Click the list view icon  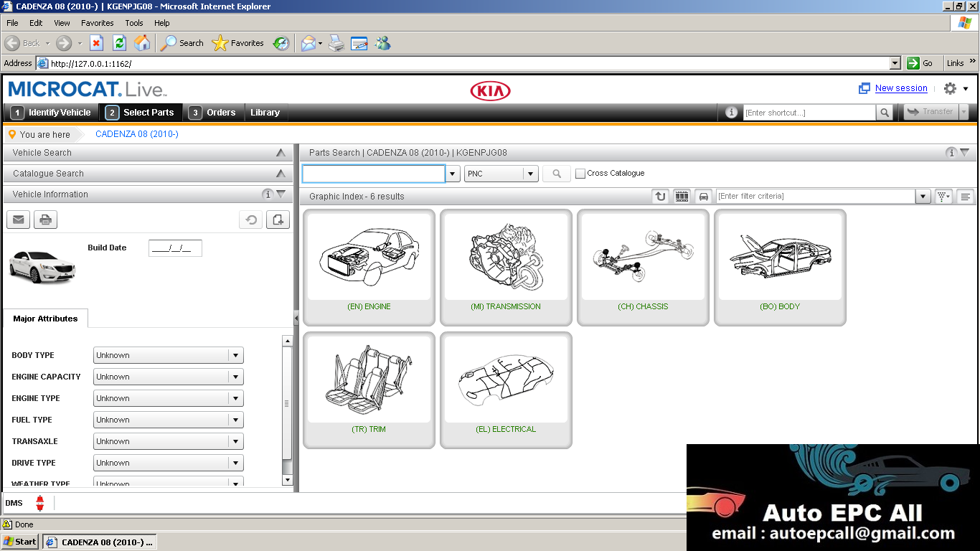coord(965,196)
